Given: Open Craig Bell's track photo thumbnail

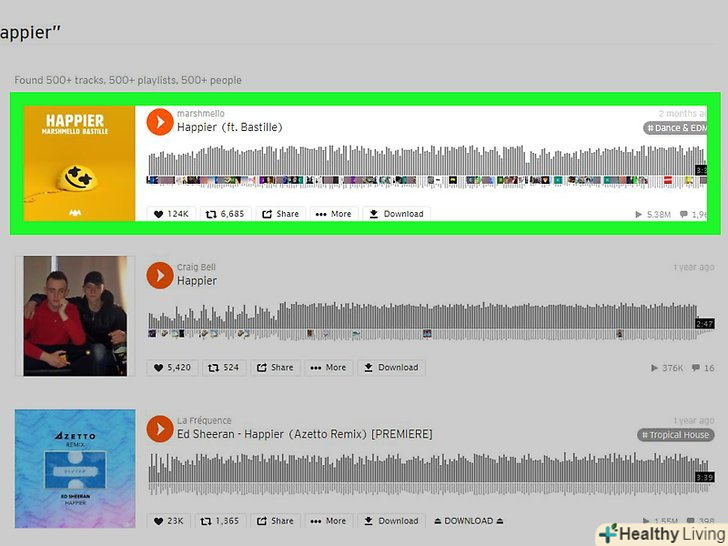Looking at the screenshot, I should click(x=75, y=316).
